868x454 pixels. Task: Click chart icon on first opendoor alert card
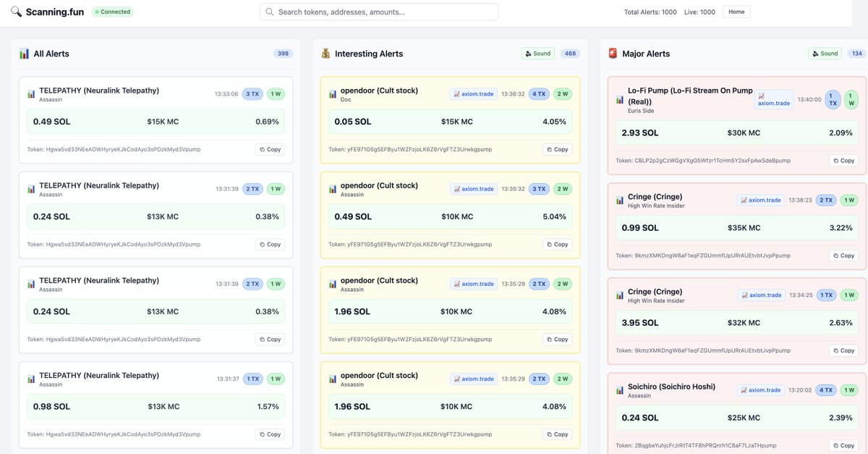[x=333, y=94]
